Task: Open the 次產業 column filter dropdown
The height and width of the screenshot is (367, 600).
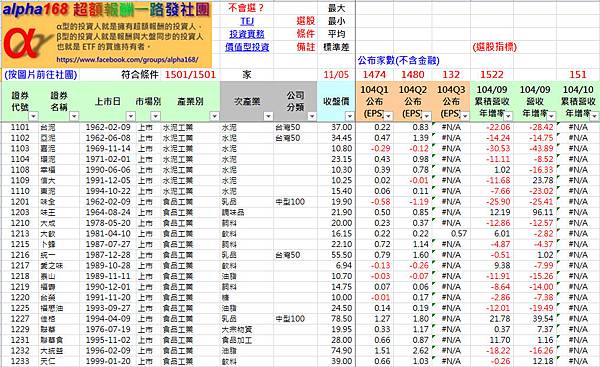Action: [x=268, y=116]
